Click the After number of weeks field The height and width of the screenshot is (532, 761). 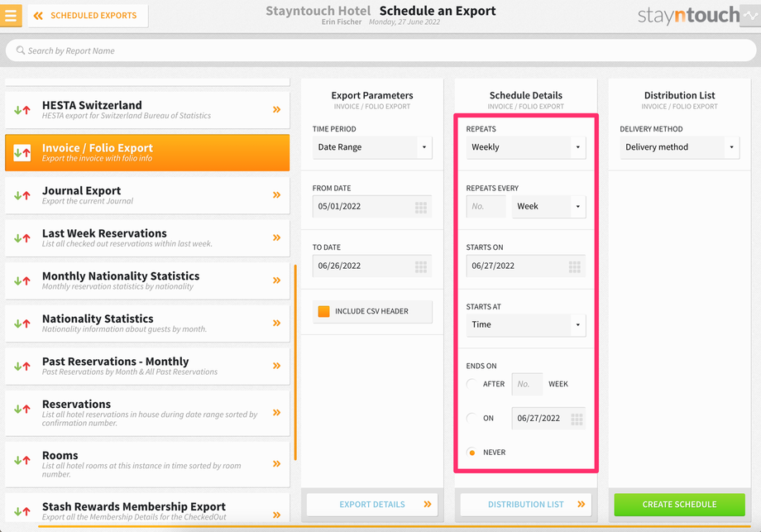pyautogui.click(x=527, y=384)
